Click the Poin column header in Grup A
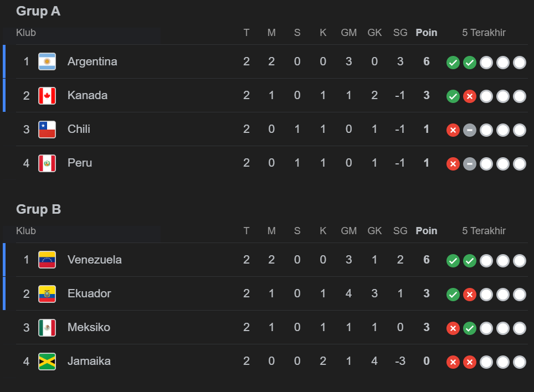 click(x=427, y=33)
